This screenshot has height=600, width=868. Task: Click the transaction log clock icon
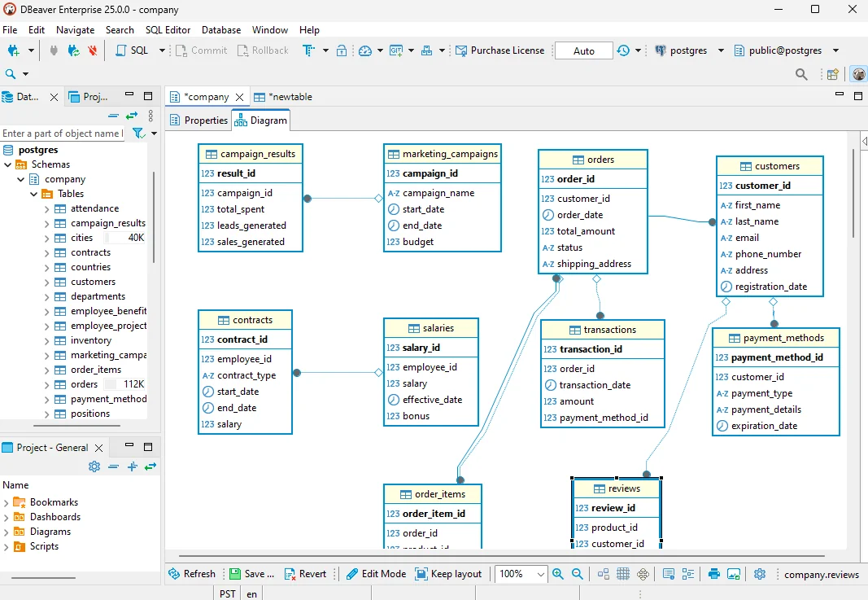pyautogui.click(x=623, y=50)
